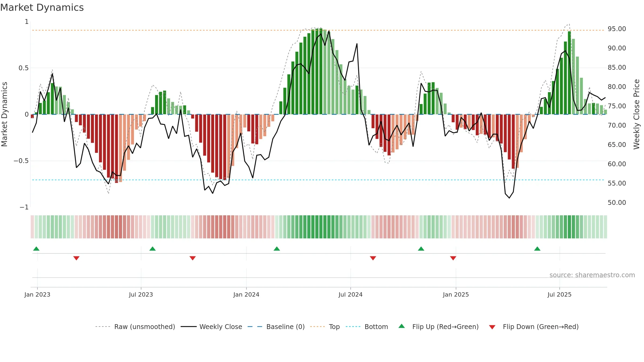Screen dimensions: 644x362
Task: Click the 95.00 price axis tick
Action: 617,29
